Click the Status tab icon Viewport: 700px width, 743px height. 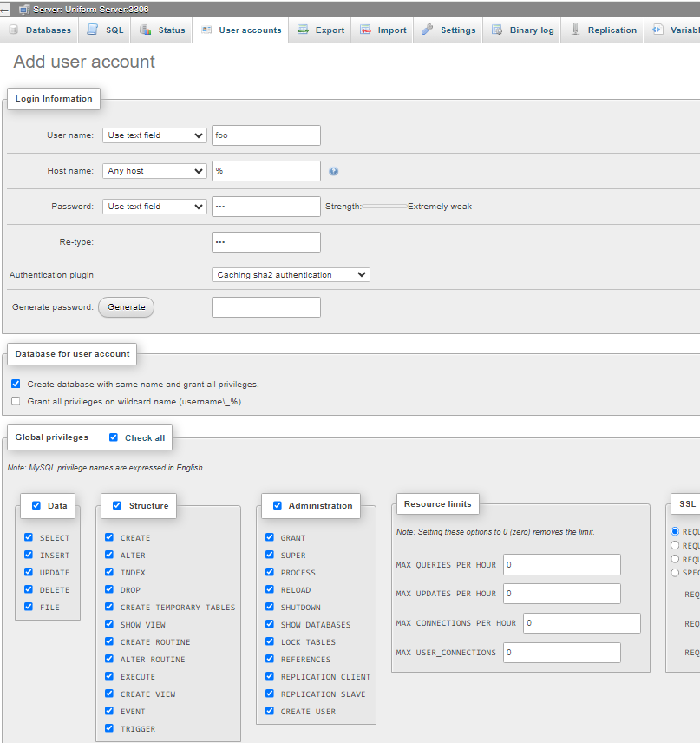[x=146, y=30]
